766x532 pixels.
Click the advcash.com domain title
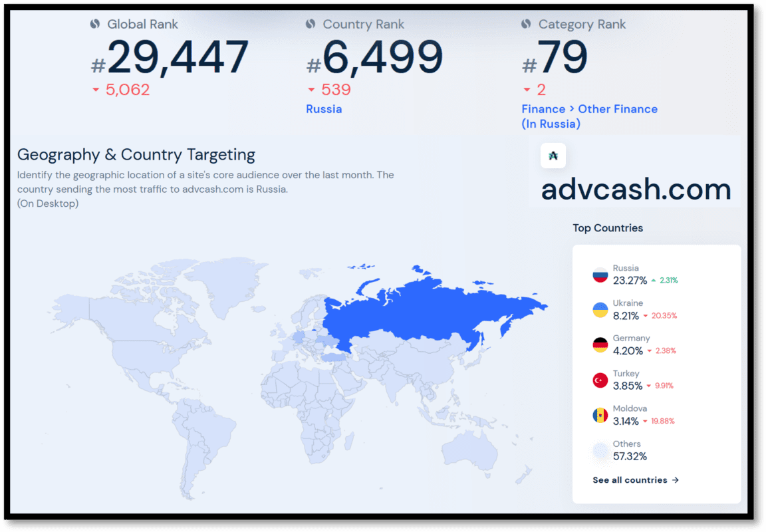(x=636, y=189)
